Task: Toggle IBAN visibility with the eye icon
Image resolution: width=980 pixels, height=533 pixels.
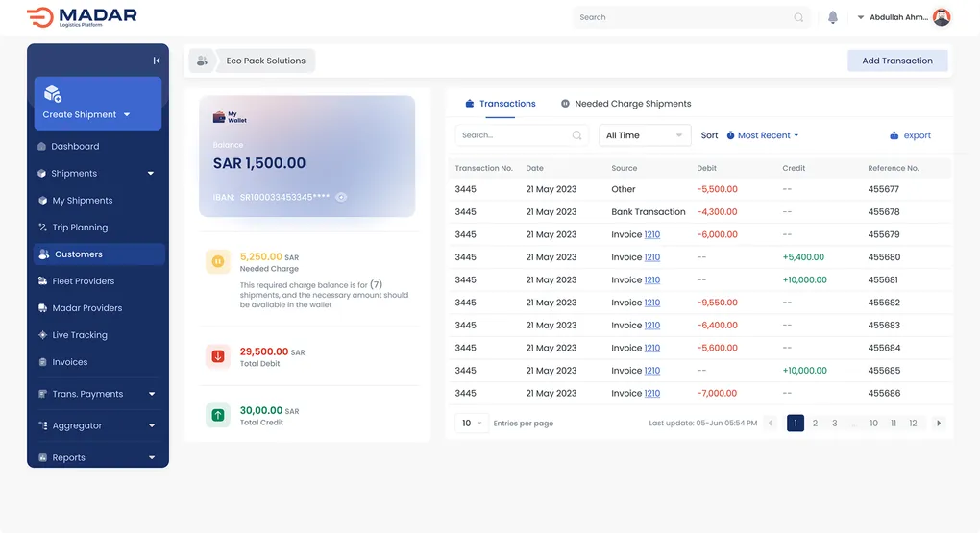Action: [x=341, y=197]
